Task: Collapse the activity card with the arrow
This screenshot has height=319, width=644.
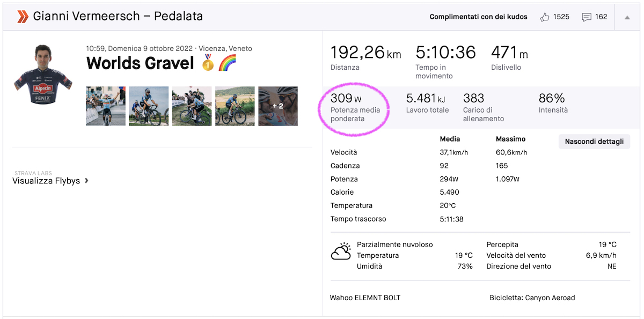Action: point(627,17)
